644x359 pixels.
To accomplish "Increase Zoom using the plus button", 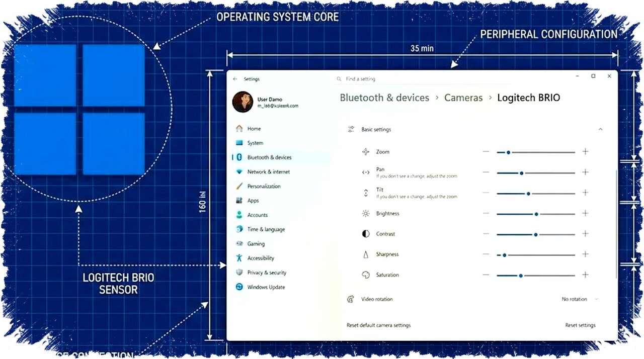I will [585, 151].
